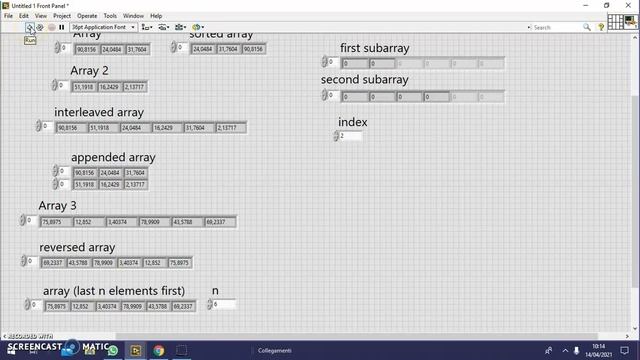Open the Edit menu
This screenshot has height=360, width=640.
coord(24,16)
